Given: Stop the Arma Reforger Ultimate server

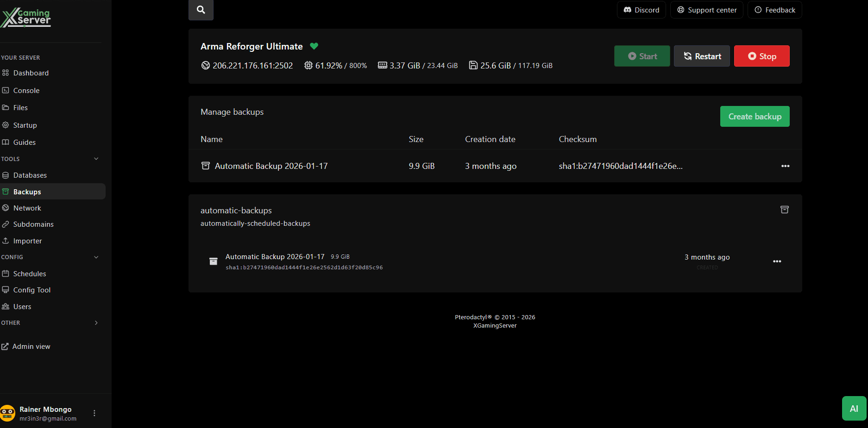Looking at the screenshot, I should coord(761,56).
